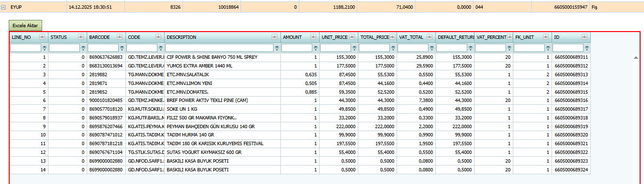Click the Excele Aktar button
The width and height of the screenshot is (644, 184).
pos(26,25)
